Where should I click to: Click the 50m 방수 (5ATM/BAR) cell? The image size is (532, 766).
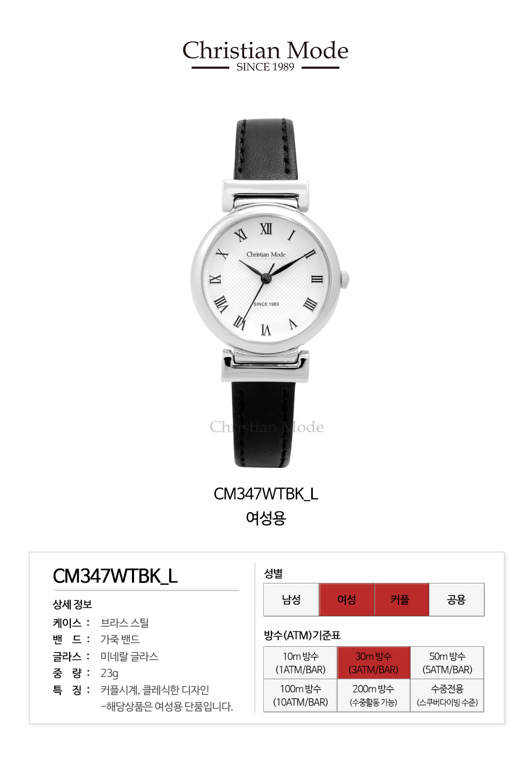(447, 663)
